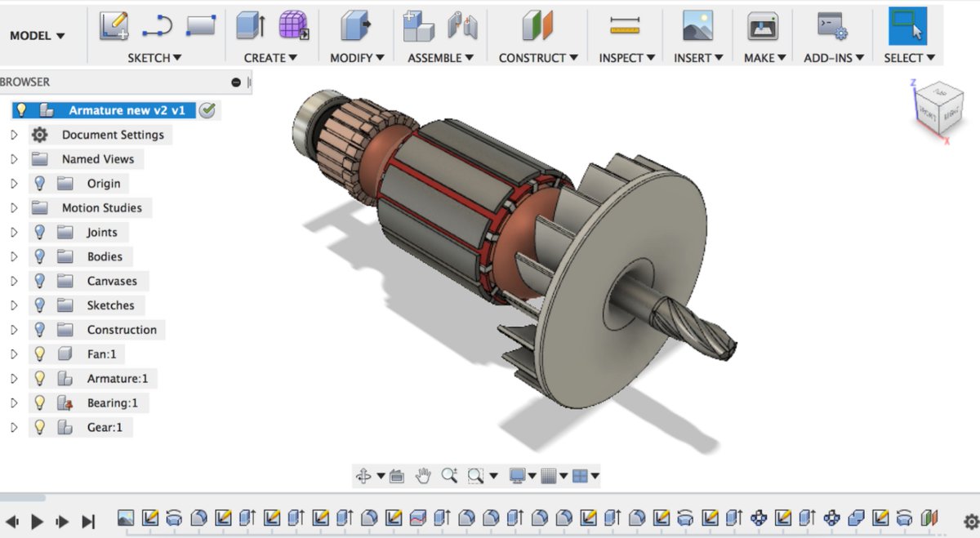Select the 'Gear:1' tree row label
The width and height of the screenshot is (980, 538).
coord(105,427)
